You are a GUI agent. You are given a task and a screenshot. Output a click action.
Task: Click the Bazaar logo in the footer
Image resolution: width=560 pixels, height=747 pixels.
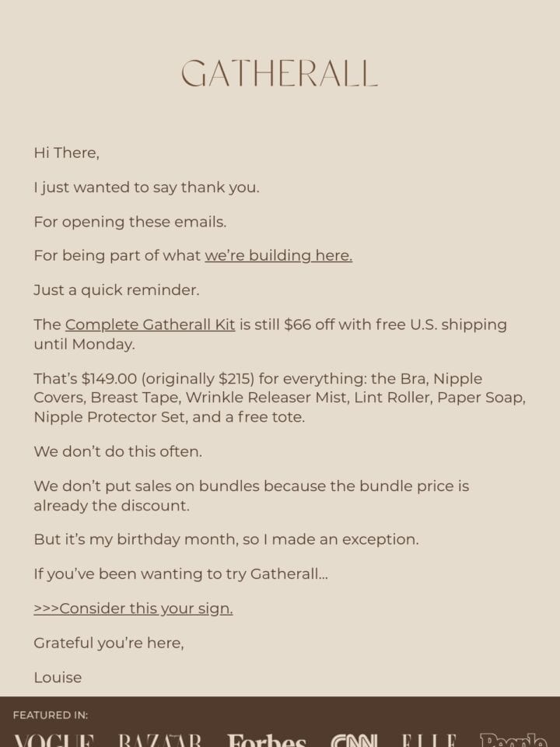point(159,740)
